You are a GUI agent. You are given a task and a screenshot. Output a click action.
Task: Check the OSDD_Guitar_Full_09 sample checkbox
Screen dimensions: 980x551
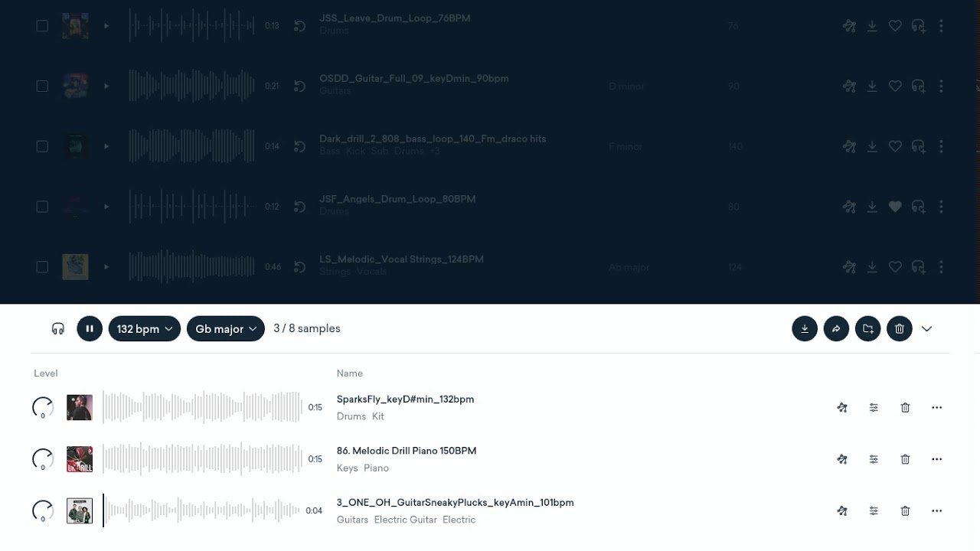(42, 86)
